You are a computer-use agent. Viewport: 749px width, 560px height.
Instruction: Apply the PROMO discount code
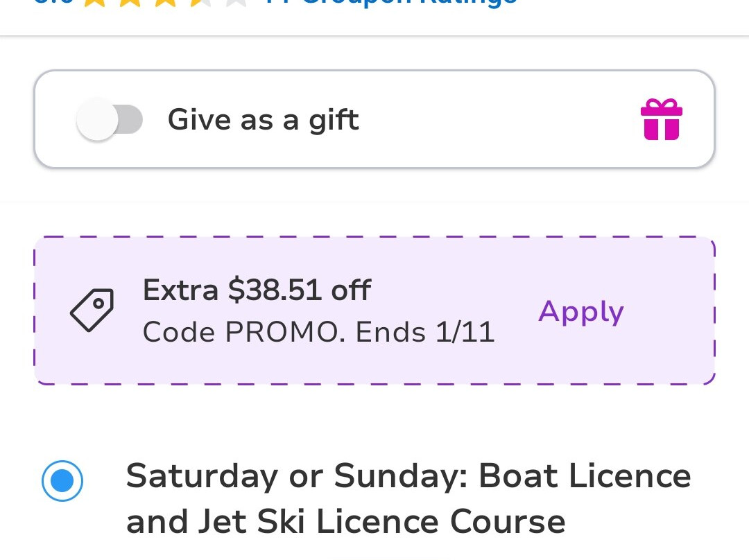(580, 311)
